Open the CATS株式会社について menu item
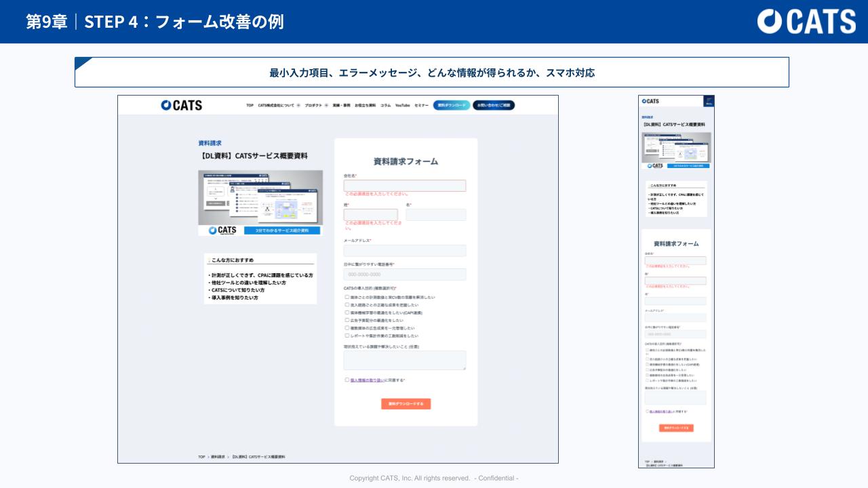The image size is (868, 488). point(276,106)
